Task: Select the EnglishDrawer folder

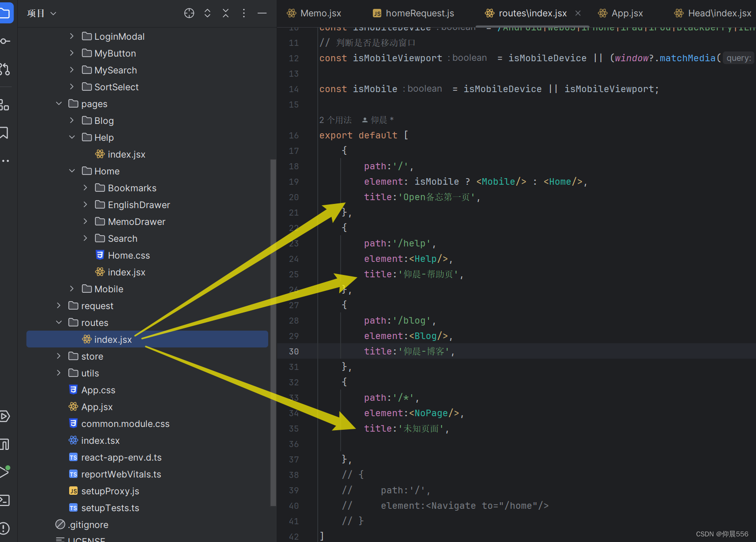Action: tap(133, 205)
